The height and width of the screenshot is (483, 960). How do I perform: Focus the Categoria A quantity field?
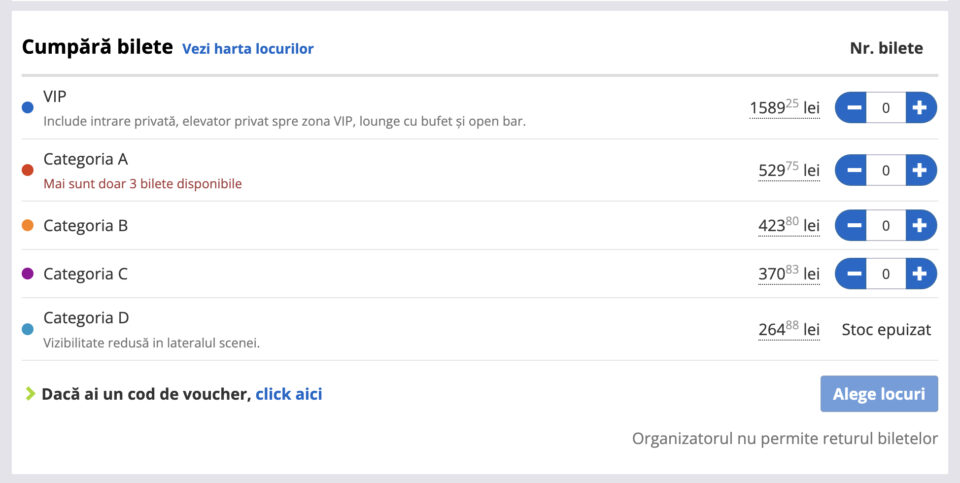click(x=886, y=170)
